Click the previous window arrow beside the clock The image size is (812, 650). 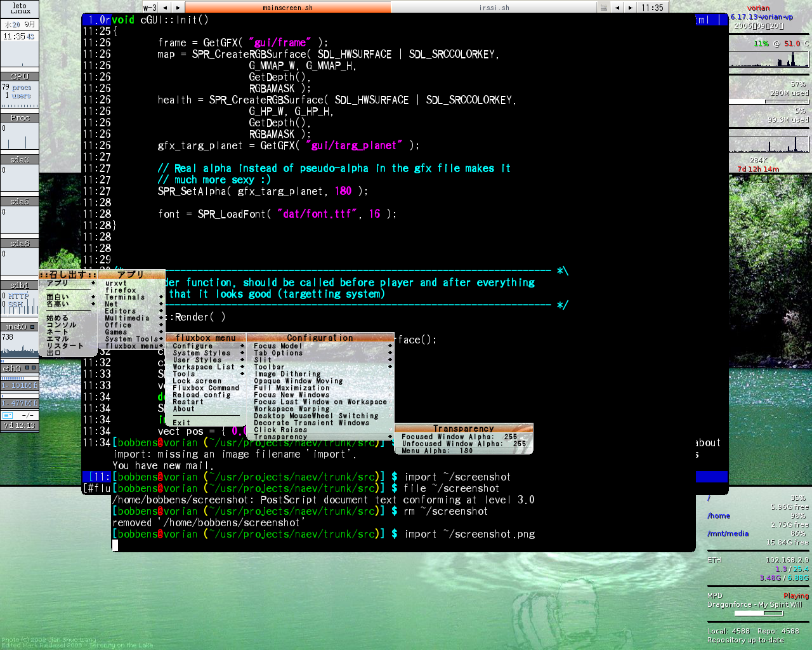[617, 8]
